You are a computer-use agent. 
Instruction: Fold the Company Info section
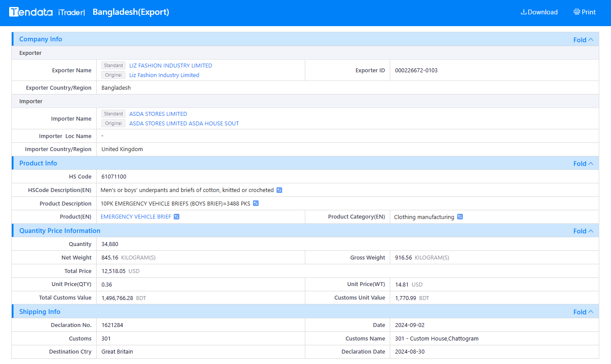coord(583,40)
